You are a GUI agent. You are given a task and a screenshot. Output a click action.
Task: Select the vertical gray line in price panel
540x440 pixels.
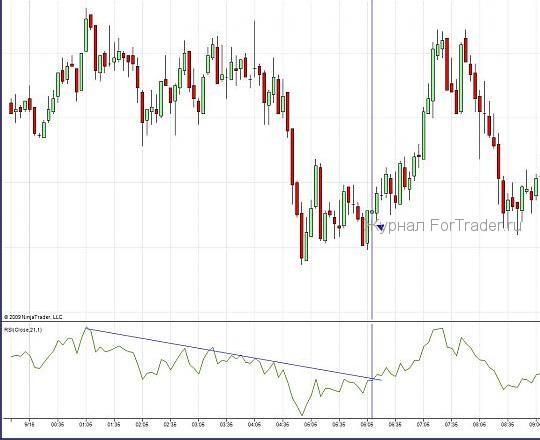click(x=372, y=160)
